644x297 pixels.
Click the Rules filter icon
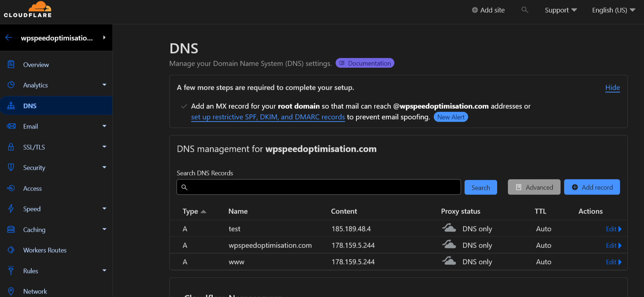tap(11, 270)
